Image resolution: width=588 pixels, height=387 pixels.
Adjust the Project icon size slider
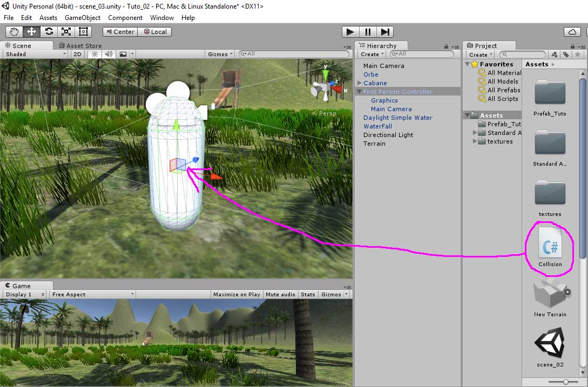point(565,382)
